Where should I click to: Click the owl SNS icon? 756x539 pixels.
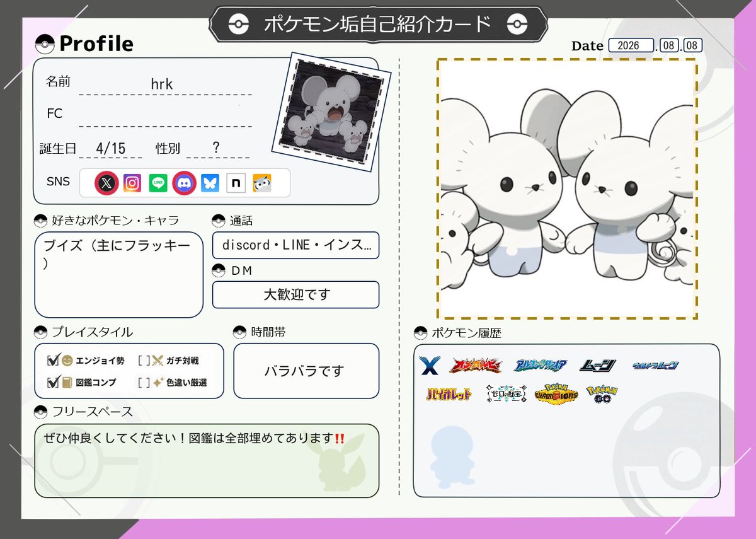tap(262, 183)
